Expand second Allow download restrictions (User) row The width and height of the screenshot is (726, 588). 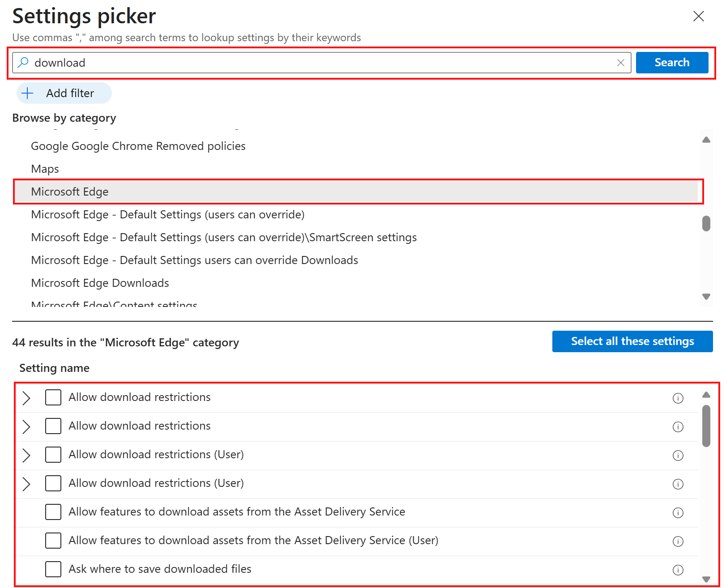coord(26,484)
